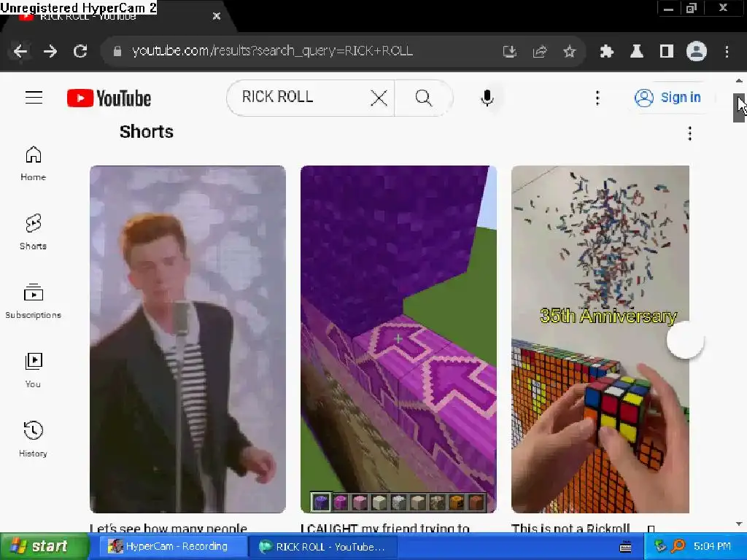This screenshot has width=747, height=560.
Task: Click the page scrollbar down arrow
Action: coord(739,524)
